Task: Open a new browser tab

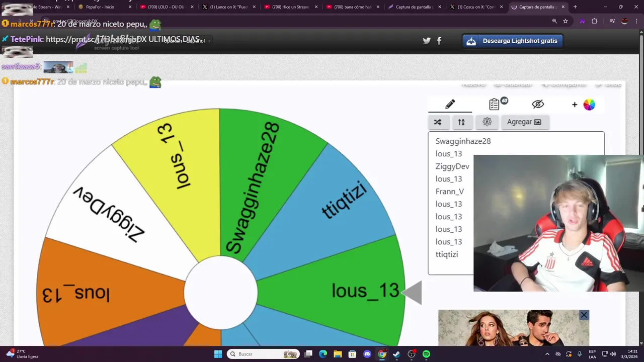Action: (575, 7)
